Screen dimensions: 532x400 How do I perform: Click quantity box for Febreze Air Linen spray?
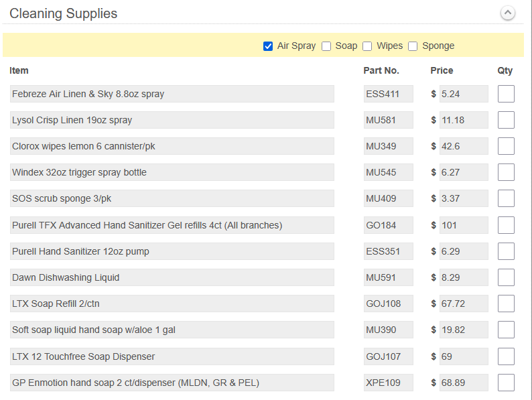click(x=506, y=94)
